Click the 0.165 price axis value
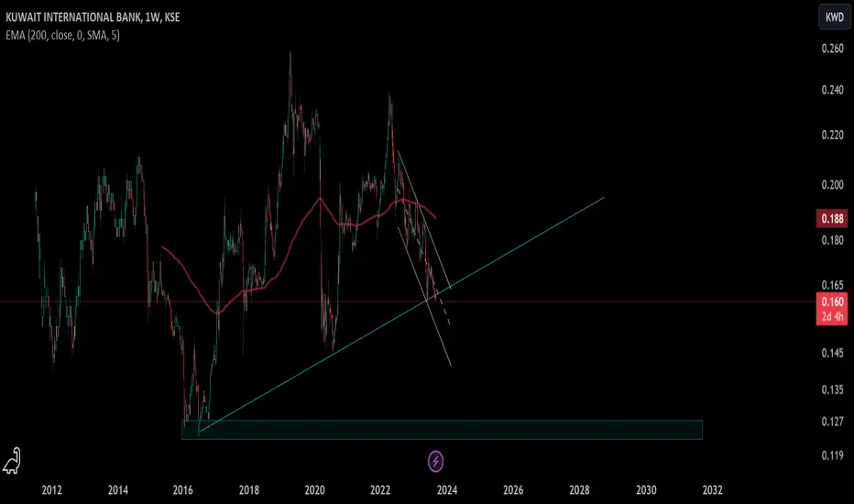This screenshot has width=854, height=504. click(x=832, y=285)
